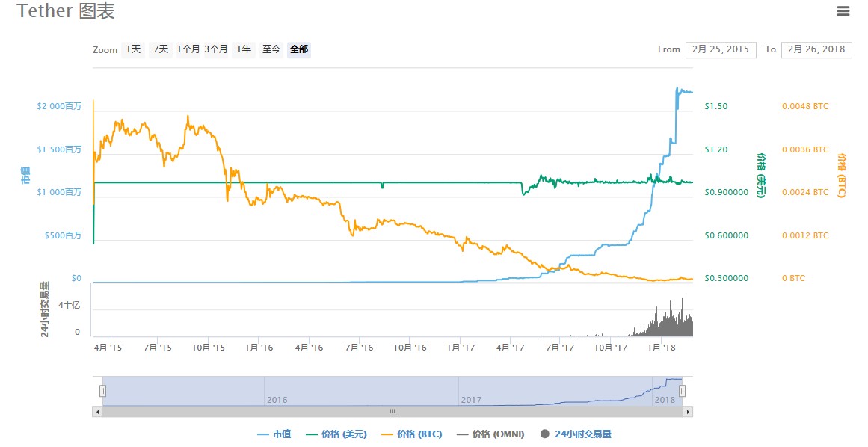This screenshot has height=447, width=868.
Task: Click the $500百万 axis label
Action: coord(63,235)
